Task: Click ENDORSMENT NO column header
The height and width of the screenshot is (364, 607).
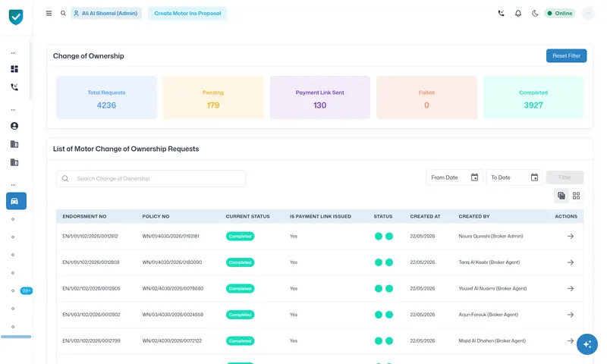Action: [84, 216]
